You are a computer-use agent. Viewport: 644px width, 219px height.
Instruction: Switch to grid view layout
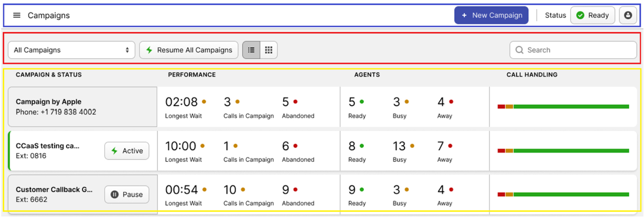(268, 50)
